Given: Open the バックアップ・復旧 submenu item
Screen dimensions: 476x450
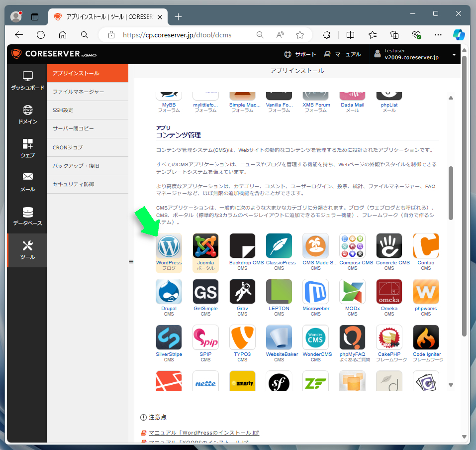Looking at the screenshot, I should pyautogui.click(x=88, y=166).
